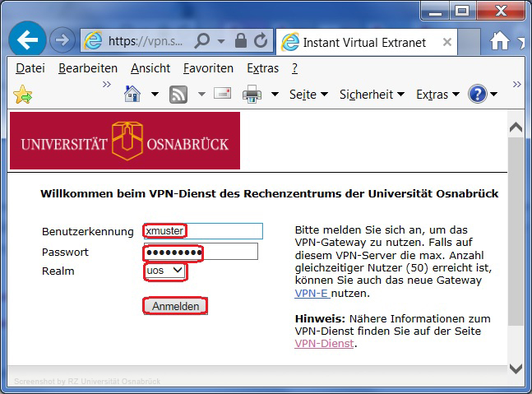This screenshot has height=394, width=532.
Task: Minimize the browser window
Action: (435, 12)
